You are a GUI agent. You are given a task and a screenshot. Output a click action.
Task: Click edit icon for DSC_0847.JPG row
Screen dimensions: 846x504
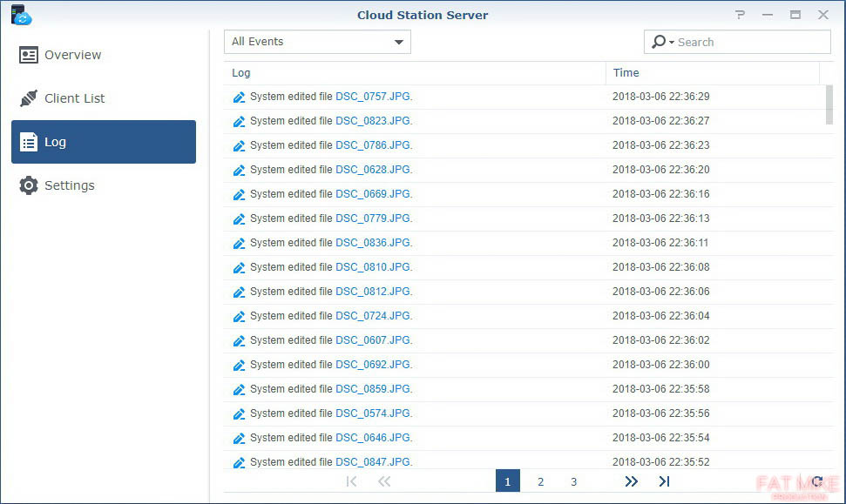click(239, 462)
